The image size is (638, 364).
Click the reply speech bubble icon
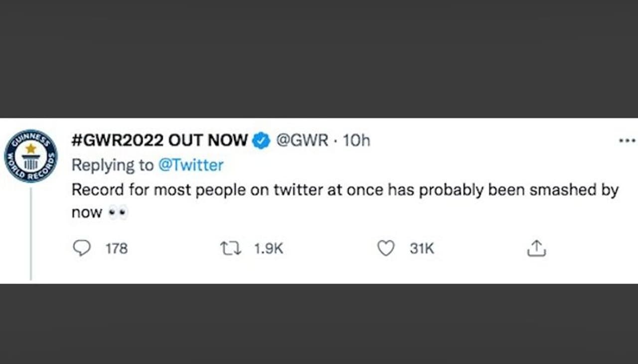pos(82,248)
